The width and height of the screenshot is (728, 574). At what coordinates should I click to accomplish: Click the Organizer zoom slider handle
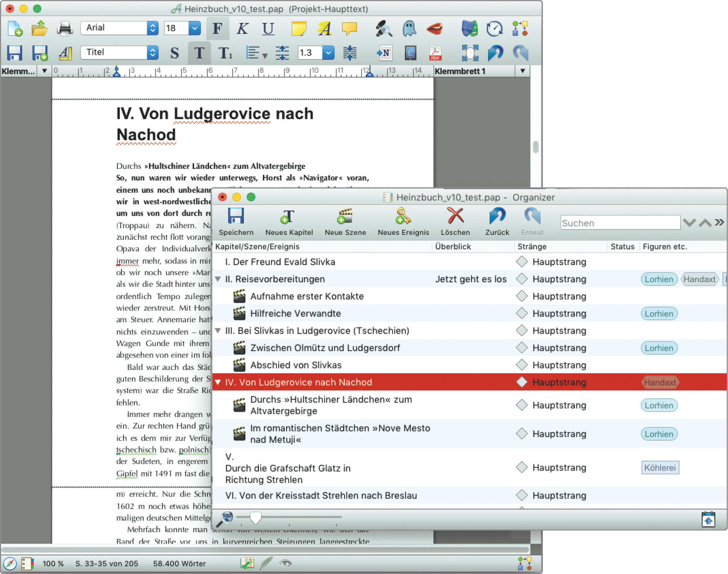(256, 517)
